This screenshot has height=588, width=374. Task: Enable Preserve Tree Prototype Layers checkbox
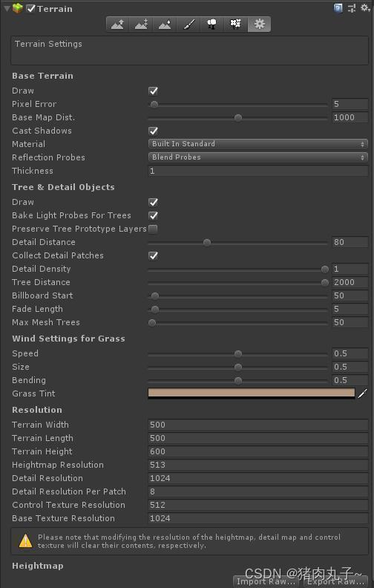click(x=153, y=229)
